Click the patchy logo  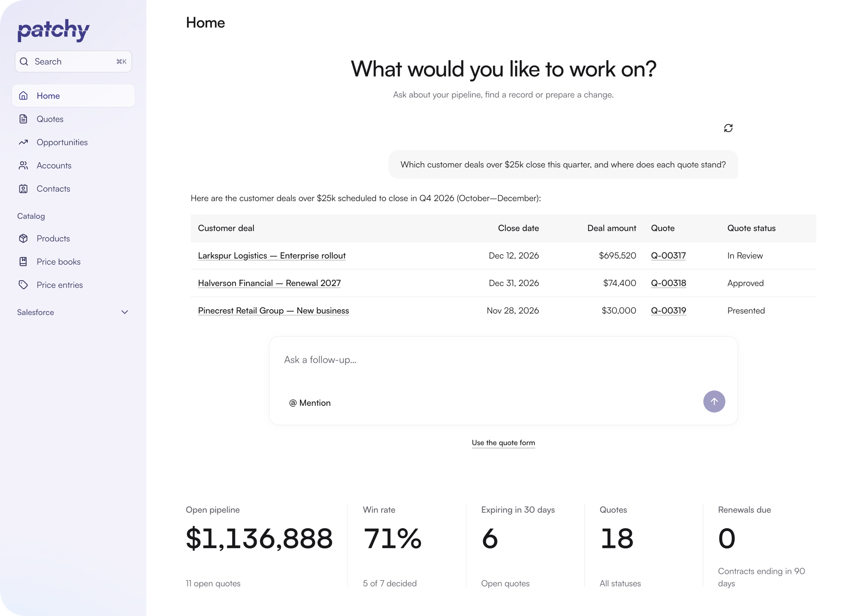54,30
